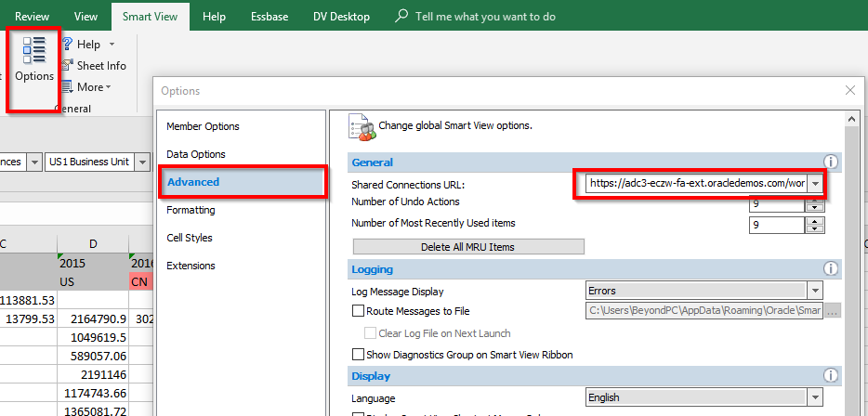Click the search magnifier icon
Image resolution: width=868 pixels, height=416 pixels.
click(401, 16)
